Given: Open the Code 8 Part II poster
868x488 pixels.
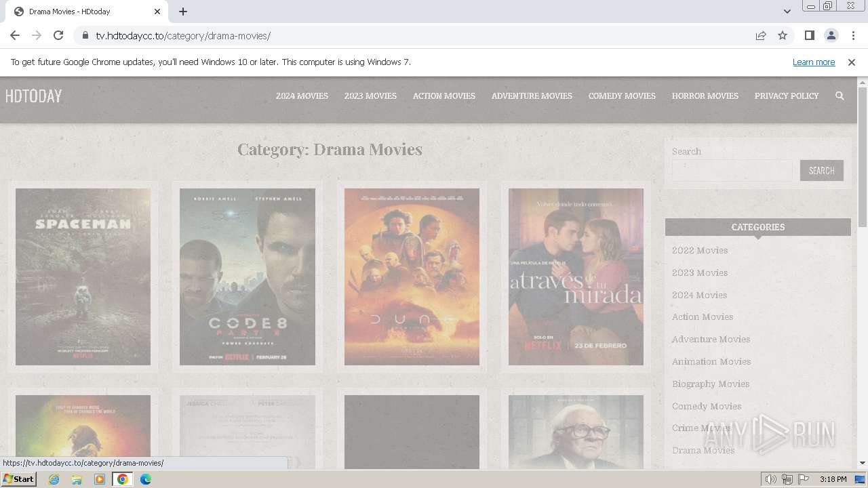Looking at the screenshot, I should (248, 277).
